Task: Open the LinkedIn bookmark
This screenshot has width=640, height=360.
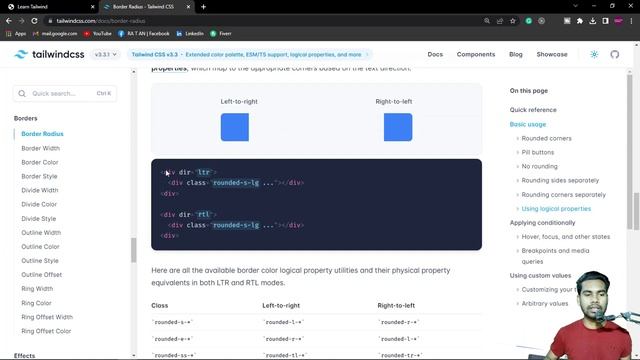Action: click(190, 33)
